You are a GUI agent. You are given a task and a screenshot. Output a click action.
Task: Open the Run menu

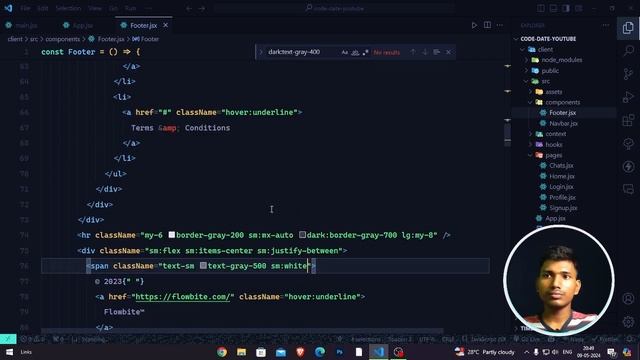(130, 8)
